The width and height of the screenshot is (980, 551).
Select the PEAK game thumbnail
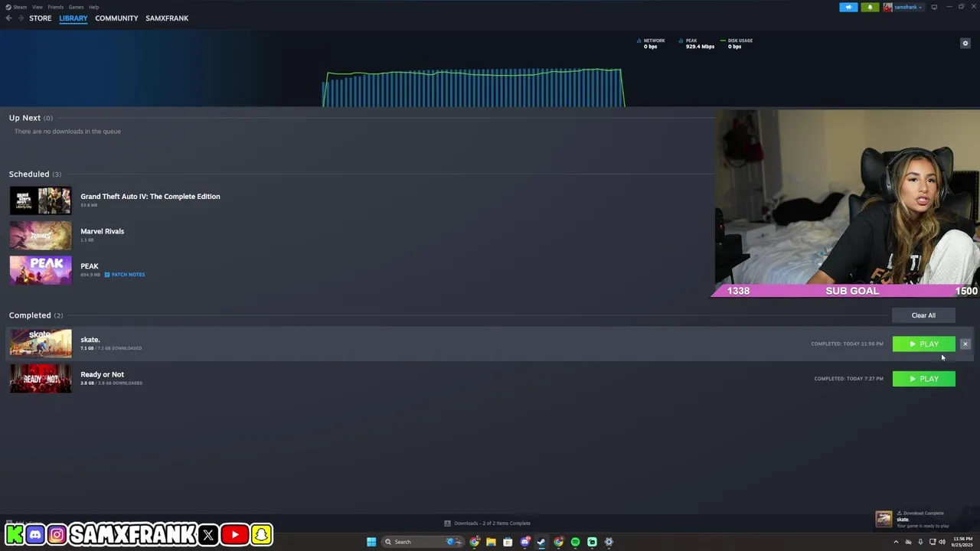tap(41, 270)
